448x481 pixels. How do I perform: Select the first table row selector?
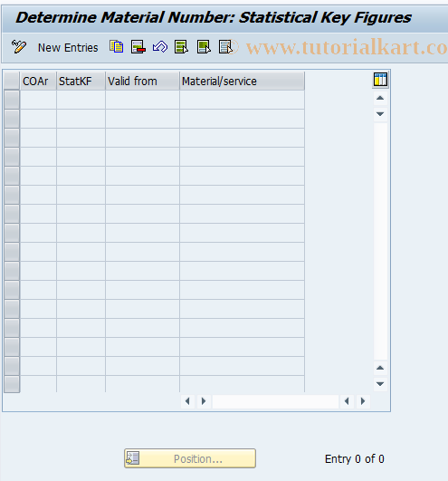[x=12, y=100]
